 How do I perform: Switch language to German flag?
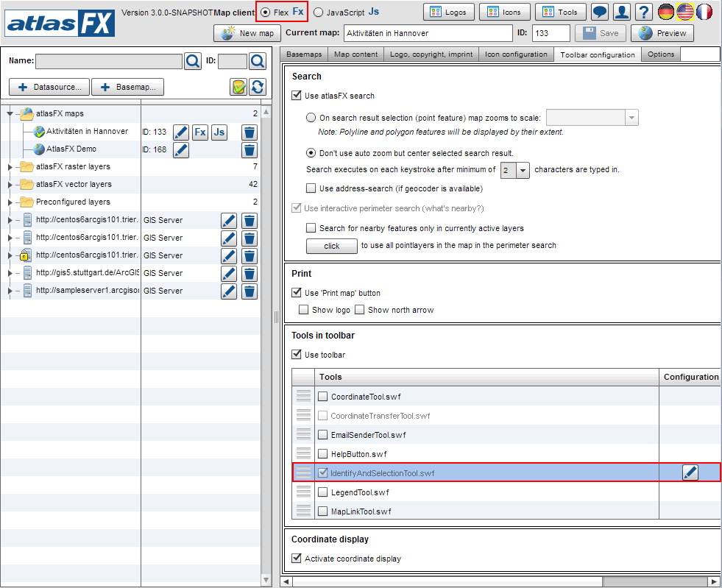point(666,12)
